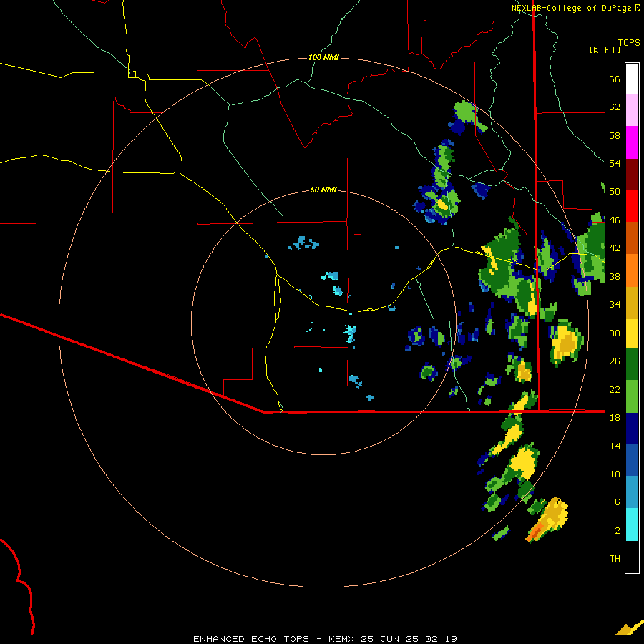The image size is (644, 644).
Task: Click the 22 legend value
Action: coord(615,389)
